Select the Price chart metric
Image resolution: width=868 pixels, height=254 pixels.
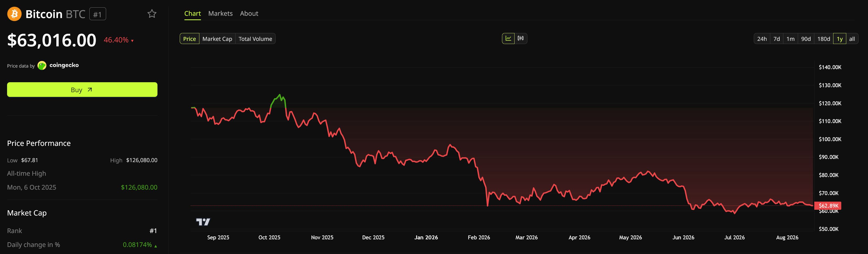pos(189,39)
